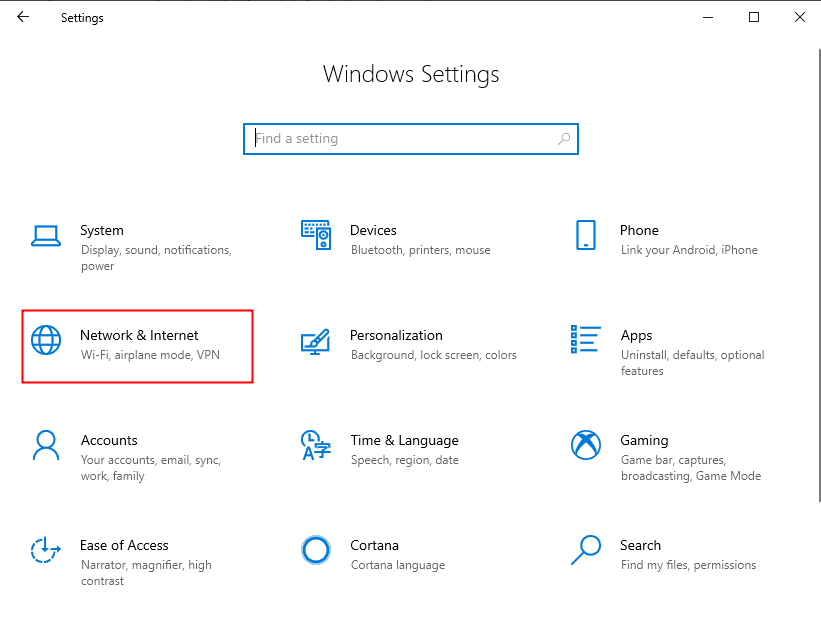Click the System laptop icon
Image resolution: width=821 pixels, height=630 pixels.
pyautogui.click(x=46, y=236)
